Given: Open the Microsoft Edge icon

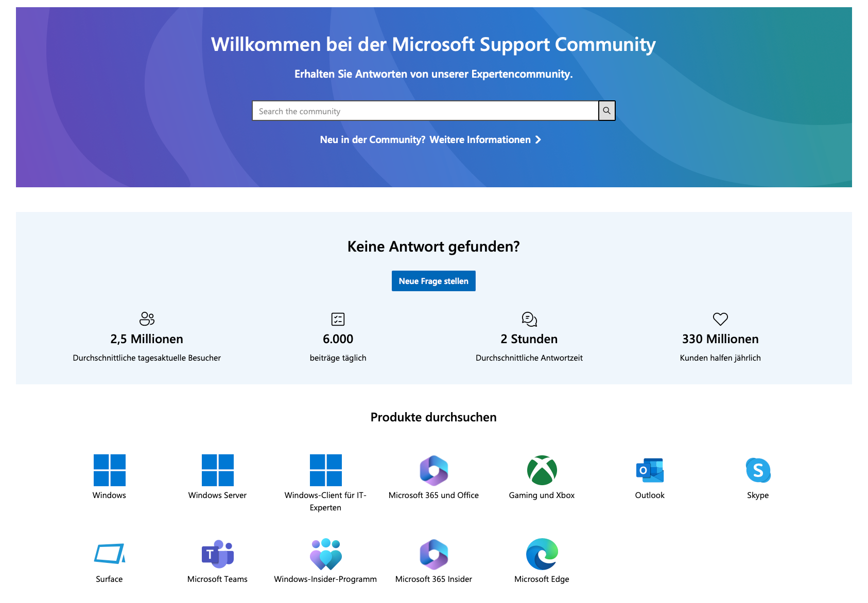Looking at the screenshot, I should (x=542, y=554).
